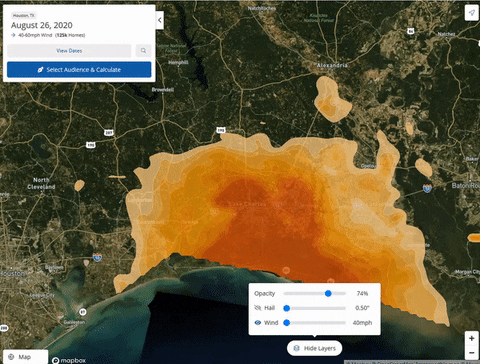480x364 pixels.
Task: Open the View Dates selector
Action: tap(69, 51)
